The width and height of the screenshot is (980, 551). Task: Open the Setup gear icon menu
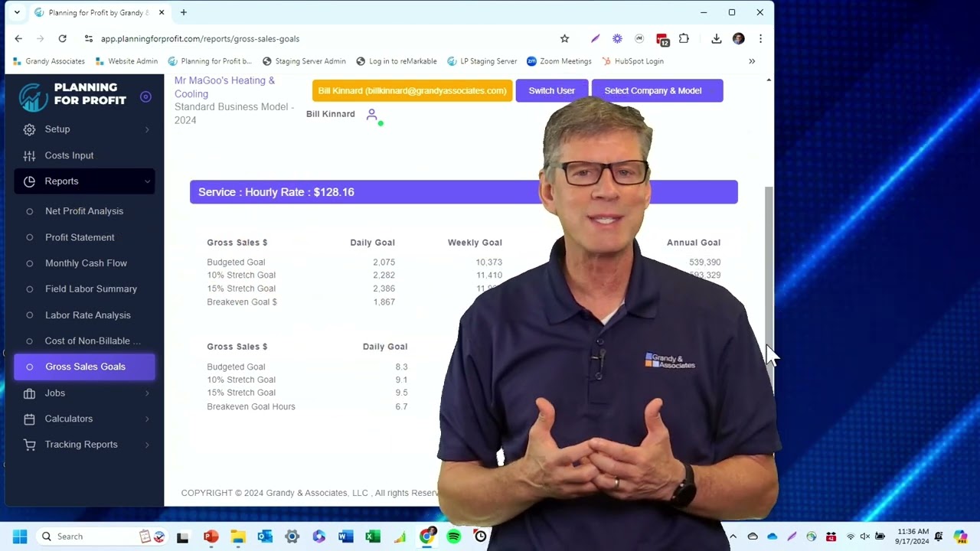coord(29,129)
